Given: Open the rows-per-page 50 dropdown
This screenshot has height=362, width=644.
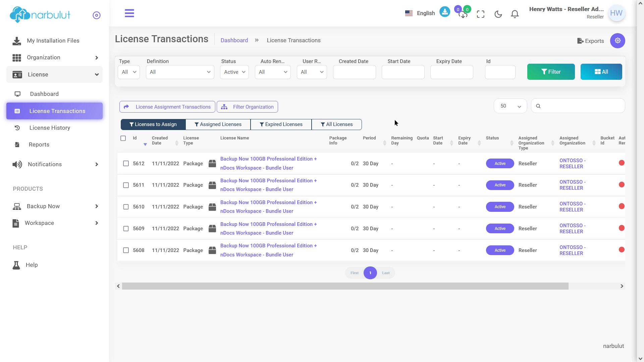Looking at the screenshot, I should click(510, 106).
